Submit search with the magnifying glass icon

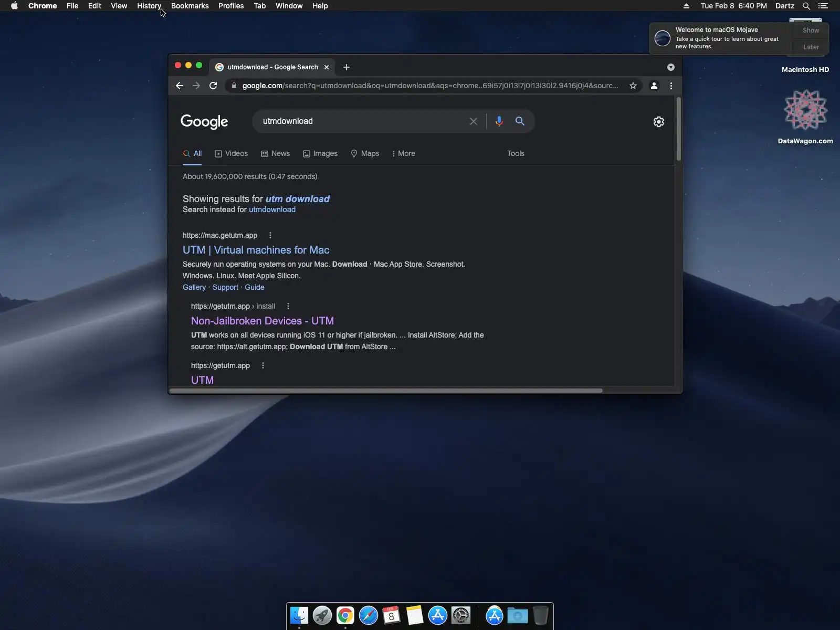520,121
